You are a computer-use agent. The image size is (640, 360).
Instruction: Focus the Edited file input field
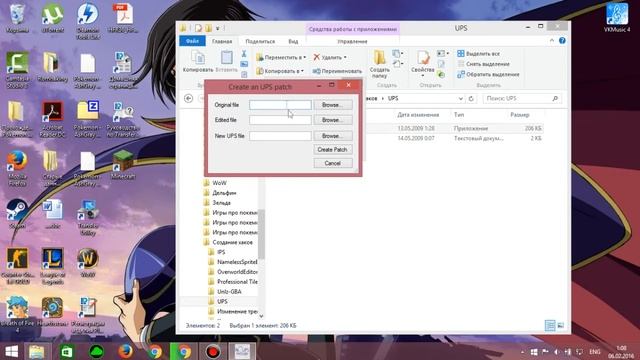pyautogui.click(x=280, y=120)
